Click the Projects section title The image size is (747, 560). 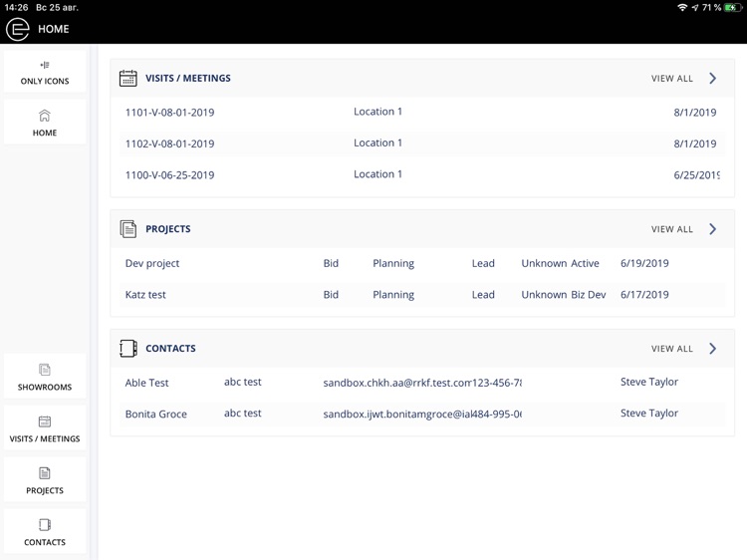[168, 229]
